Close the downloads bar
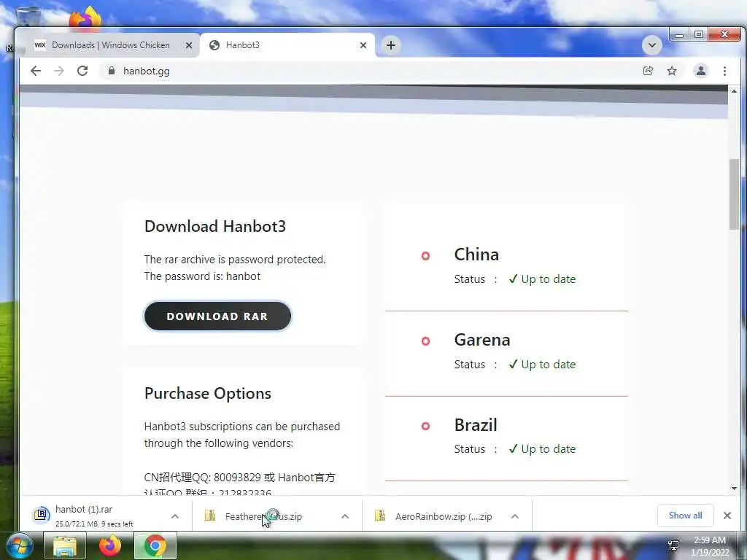The height and width of the screenshot is (560, 747). (727, 516)
